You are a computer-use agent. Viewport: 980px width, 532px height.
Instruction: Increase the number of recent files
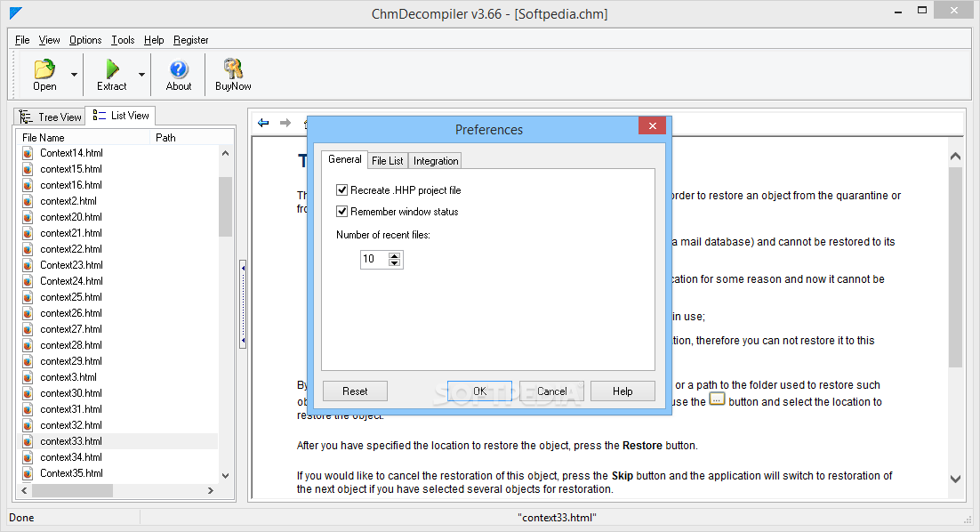394,255
